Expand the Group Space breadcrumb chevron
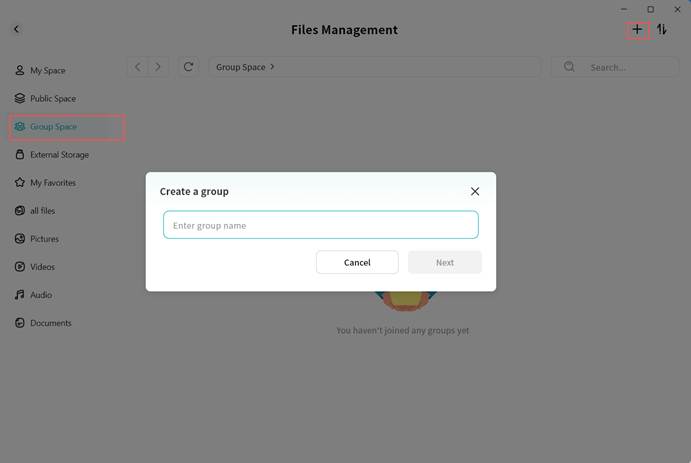The height and width of the screenshot is (463, 691). tap(272, 67)
